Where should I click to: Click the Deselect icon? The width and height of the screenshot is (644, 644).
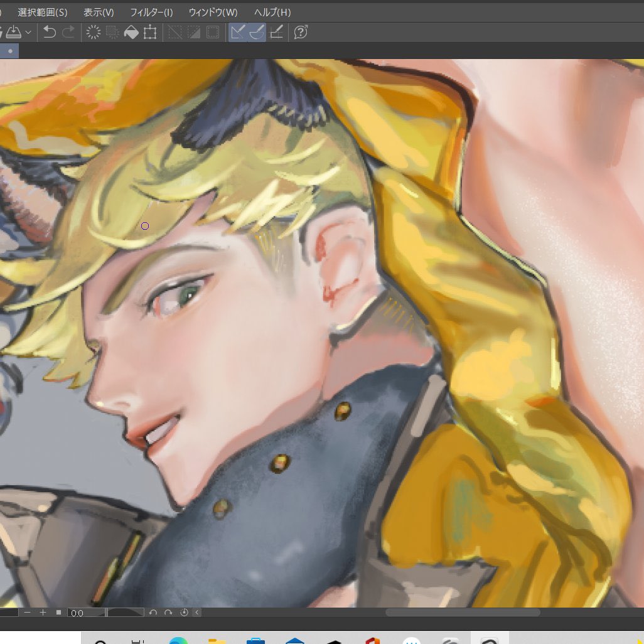point(175,32)
